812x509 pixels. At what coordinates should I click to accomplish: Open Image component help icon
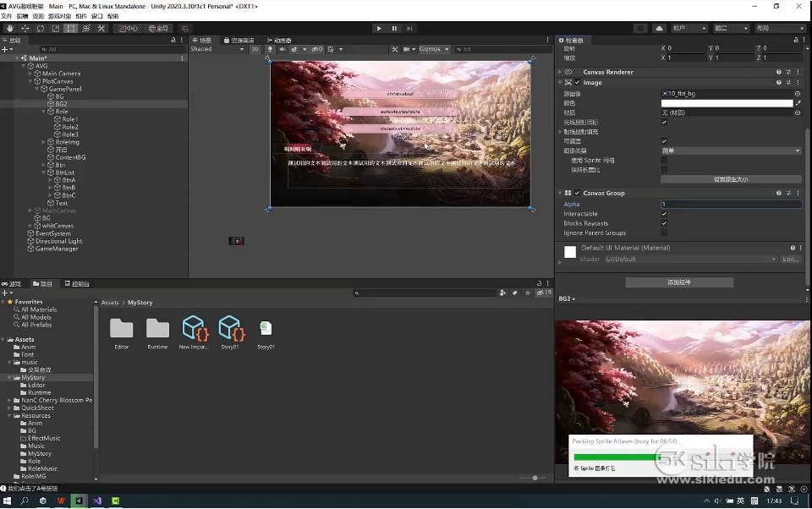778,82
